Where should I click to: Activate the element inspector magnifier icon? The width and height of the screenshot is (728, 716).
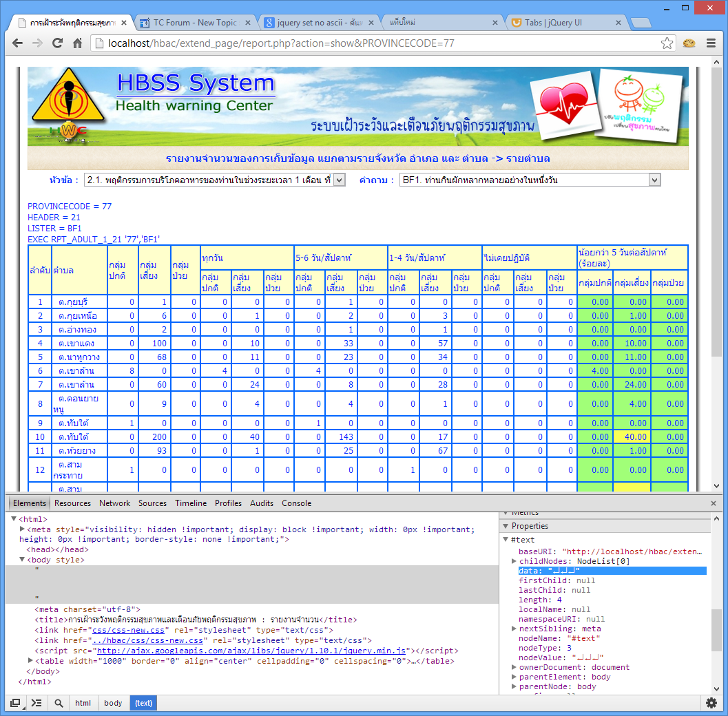point(59,703)
